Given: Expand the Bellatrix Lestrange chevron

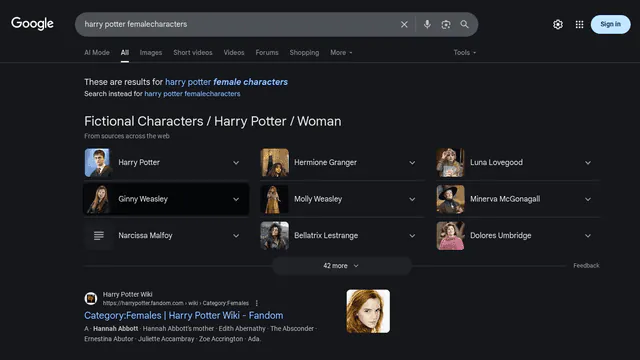Looking at the screenshot, I should click(x=412, y=236).
